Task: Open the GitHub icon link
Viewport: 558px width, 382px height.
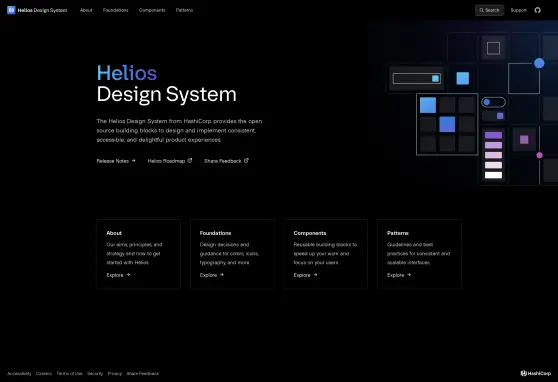Action: point(537,10)
